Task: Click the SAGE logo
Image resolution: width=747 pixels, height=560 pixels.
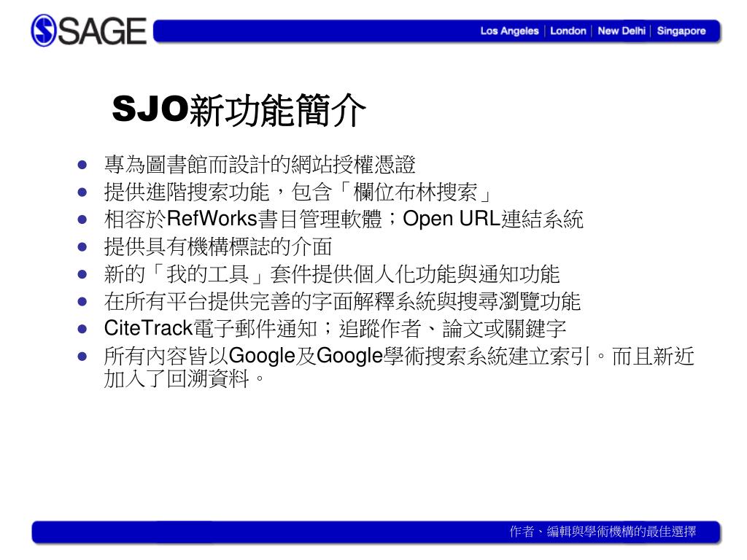Action: click(x=88, y=31)
